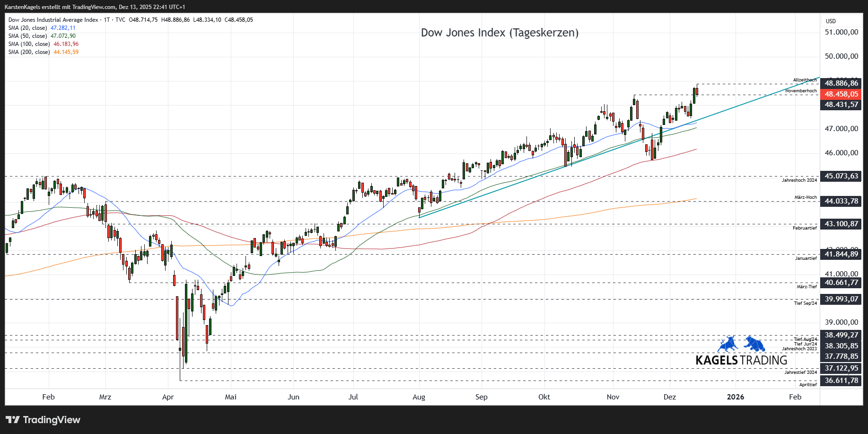
Task: Click the SMA (100, close) value 46.183,96
Action: coord(66,44)
